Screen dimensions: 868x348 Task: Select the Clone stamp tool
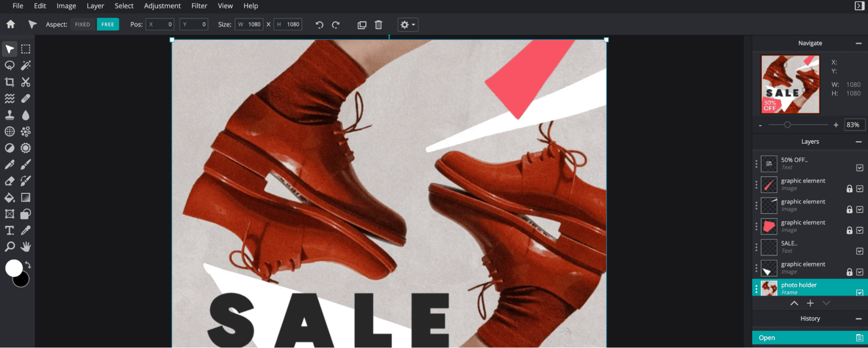[x=10, y=115]
